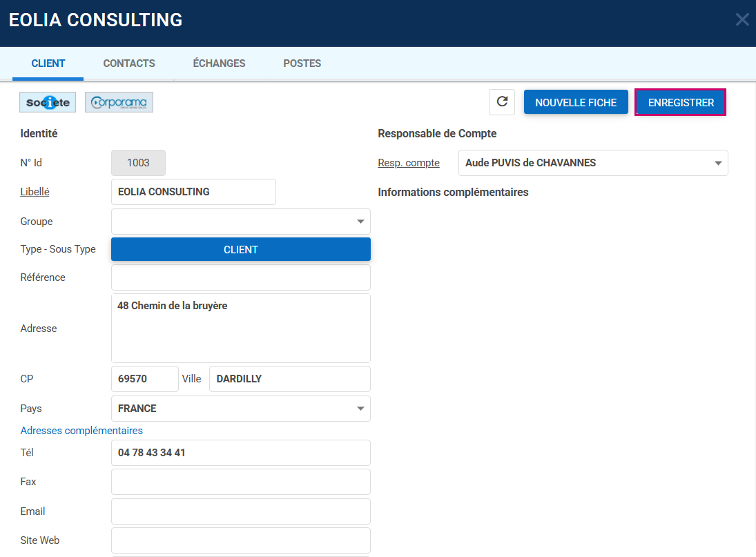Click the Libellé input field
Screen dimensions: 756x557
(x=193, y=192)
